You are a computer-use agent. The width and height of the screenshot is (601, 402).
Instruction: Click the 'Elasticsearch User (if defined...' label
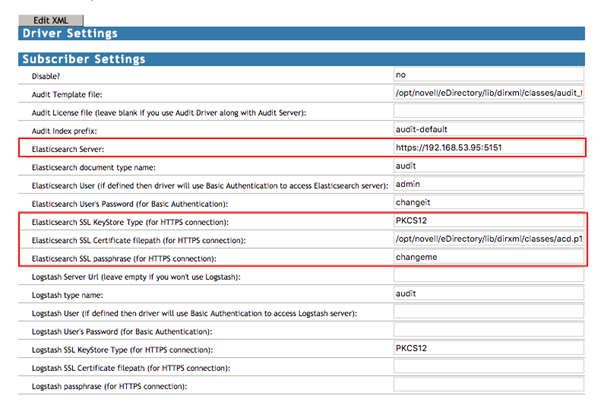tap(210, 186)
